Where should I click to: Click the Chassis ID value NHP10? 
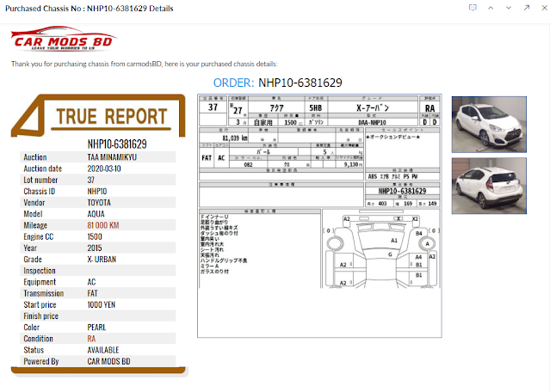(97, 191)
